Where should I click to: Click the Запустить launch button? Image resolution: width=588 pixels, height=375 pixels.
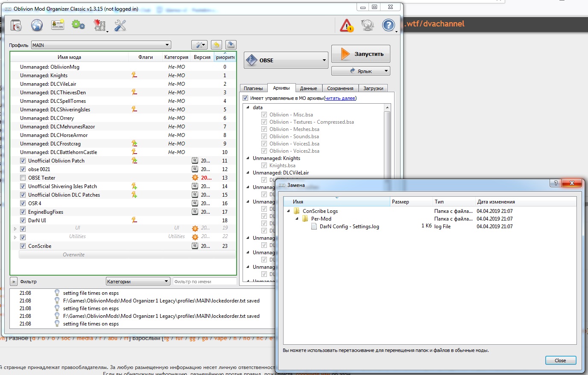click(361, 54)
